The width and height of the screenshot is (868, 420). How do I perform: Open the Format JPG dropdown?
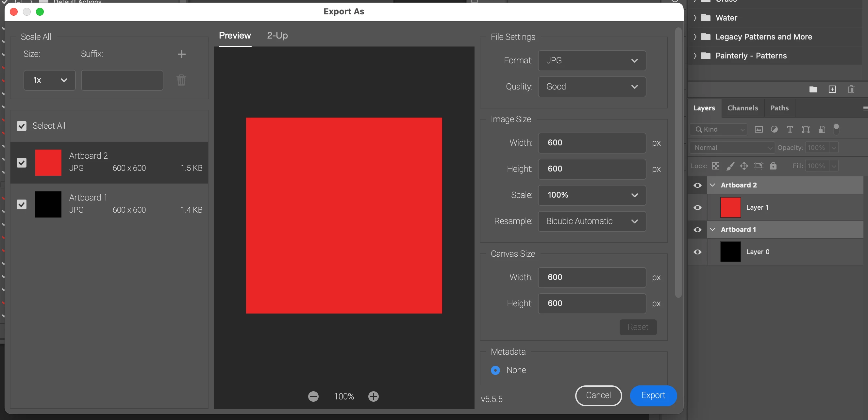[x=592, y=61]
